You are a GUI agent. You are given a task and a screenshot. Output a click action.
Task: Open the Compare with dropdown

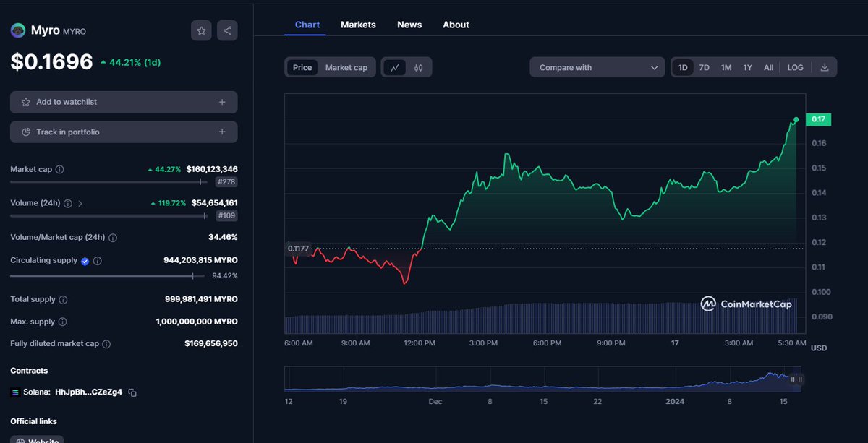[597, 67]
